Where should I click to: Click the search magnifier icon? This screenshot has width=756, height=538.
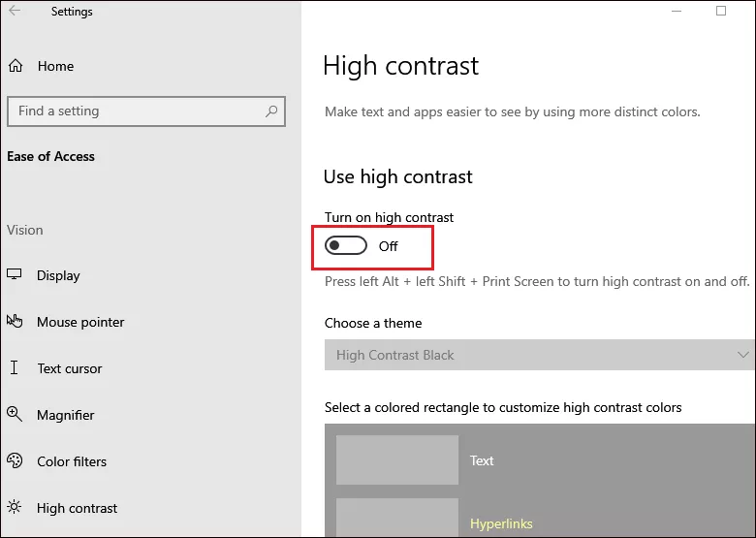[271, 111]
